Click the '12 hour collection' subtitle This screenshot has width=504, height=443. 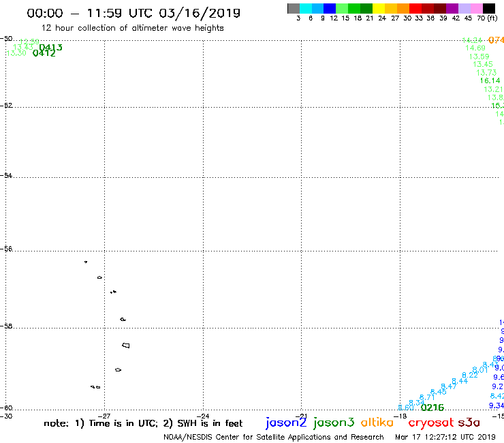[x=132, y=28]
